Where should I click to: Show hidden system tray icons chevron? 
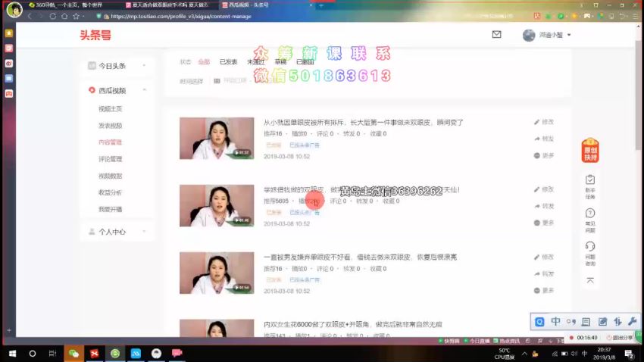click(x=524, y=354)
